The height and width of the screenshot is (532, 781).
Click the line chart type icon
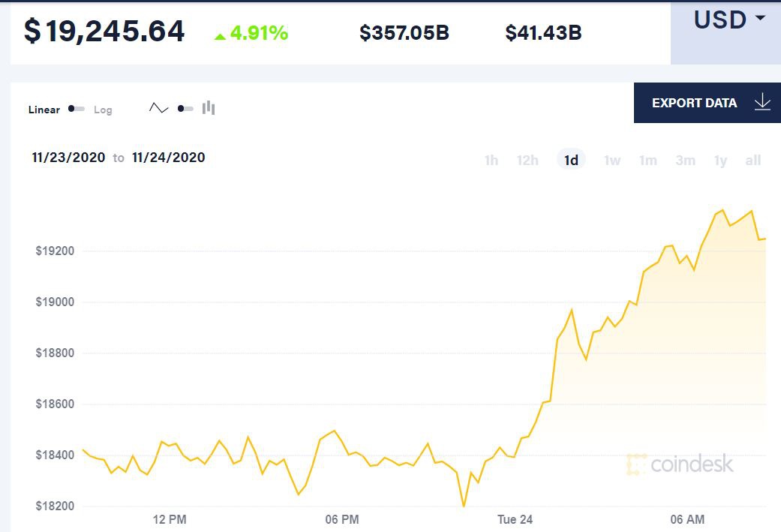(x=158, y=108)
